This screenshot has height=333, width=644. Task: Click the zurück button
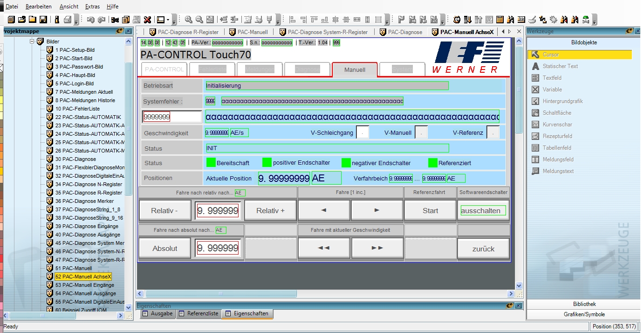click(x=483, y=249)
